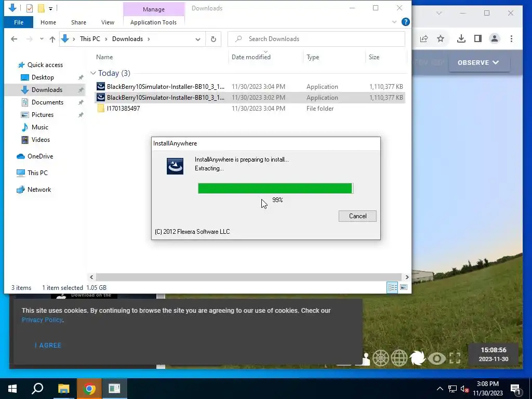Bookmark the page with the star icon
Image resolution: width=532 pixels, height=399 pixels.
[x=441, y=38]
